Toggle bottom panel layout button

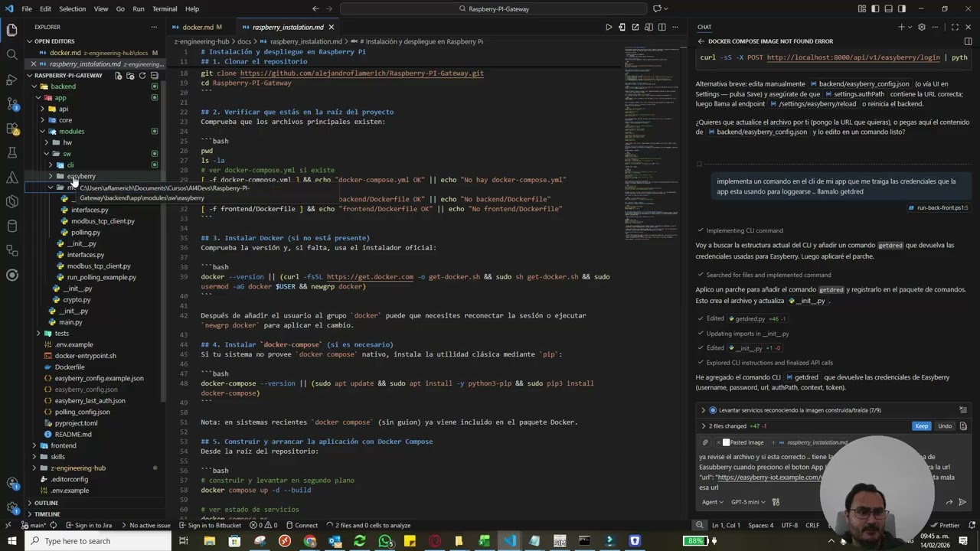coord(889,8)
